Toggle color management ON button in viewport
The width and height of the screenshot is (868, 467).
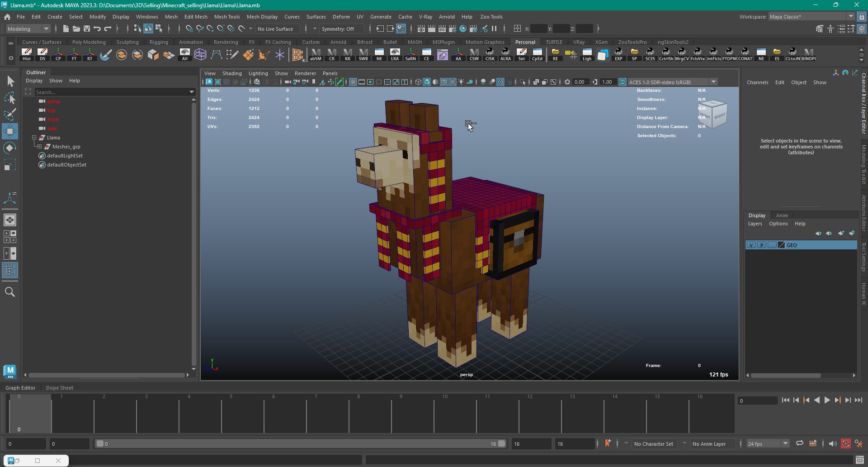tap(623, 82)
